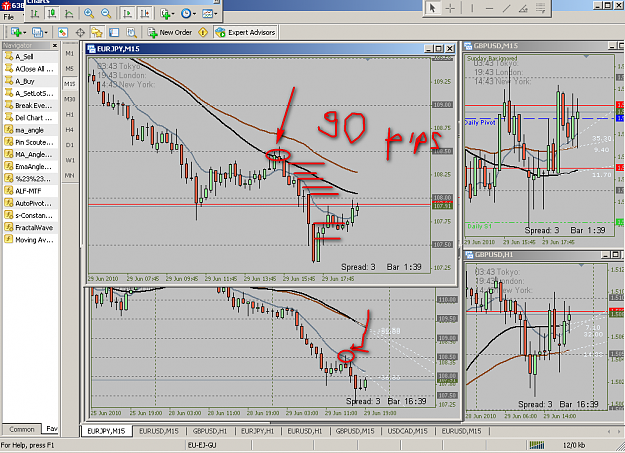The image size is (625, 453).
Task: Switch chart to candlesticks style
Action: [x=52, y=14]
